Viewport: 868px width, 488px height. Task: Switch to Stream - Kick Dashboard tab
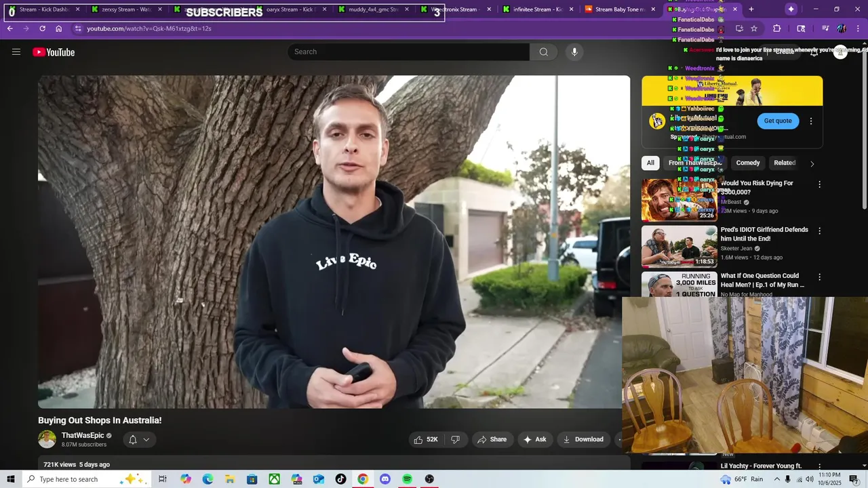tap(43, 9)
